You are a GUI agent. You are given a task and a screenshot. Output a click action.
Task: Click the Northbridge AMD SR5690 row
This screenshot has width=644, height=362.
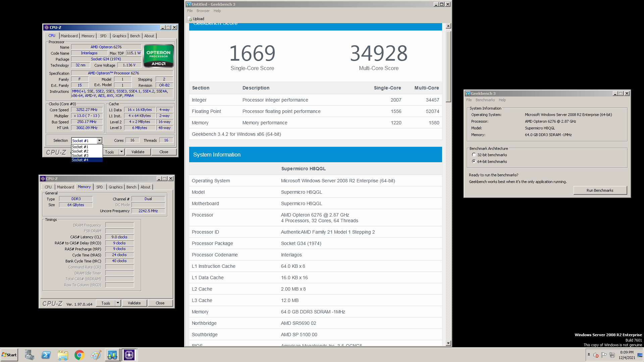(315, 323)
